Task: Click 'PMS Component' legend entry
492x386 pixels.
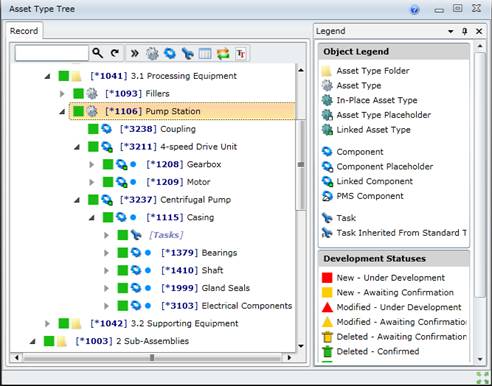Action: tap(370, 196)
